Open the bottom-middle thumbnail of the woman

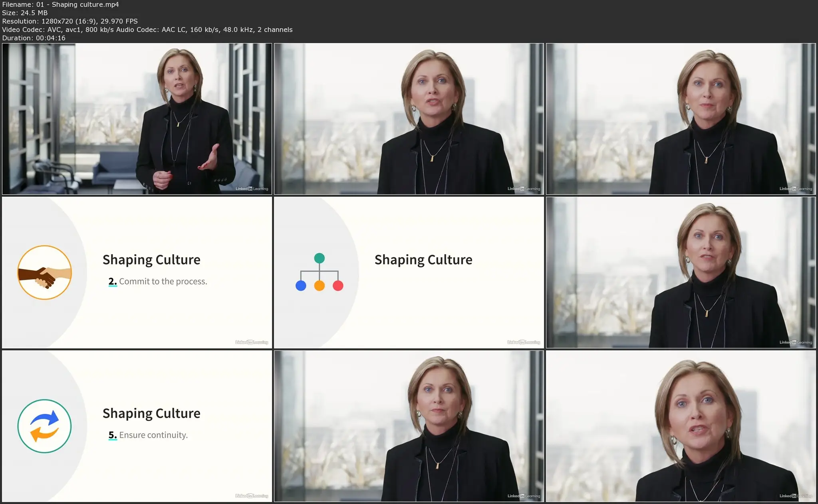409,426
